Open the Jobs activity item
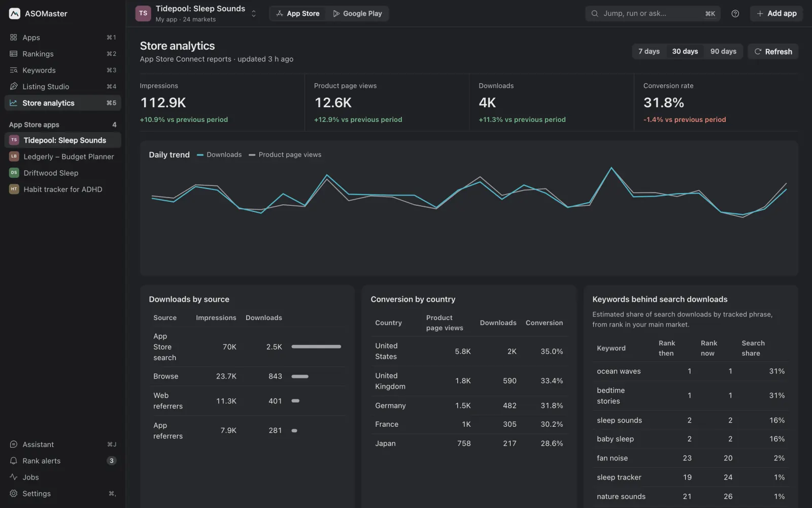 [x=63, y=477]
